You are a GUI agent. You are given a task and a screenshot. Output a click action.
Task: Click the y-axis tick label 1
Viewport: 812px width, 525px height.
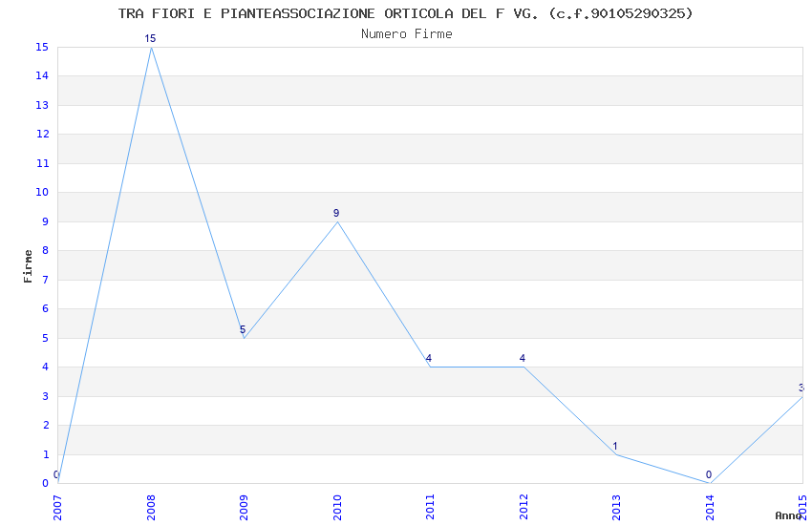46,454
